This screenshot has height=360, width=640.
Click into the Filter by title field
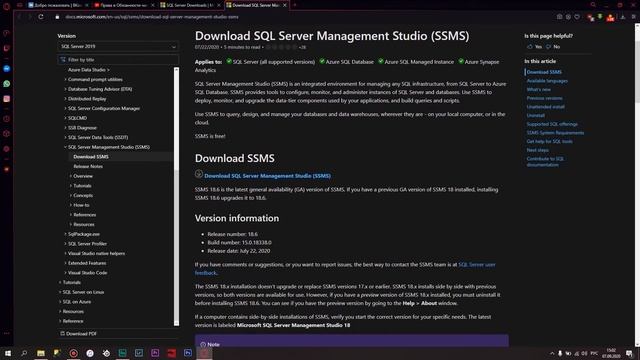point(118,60)
